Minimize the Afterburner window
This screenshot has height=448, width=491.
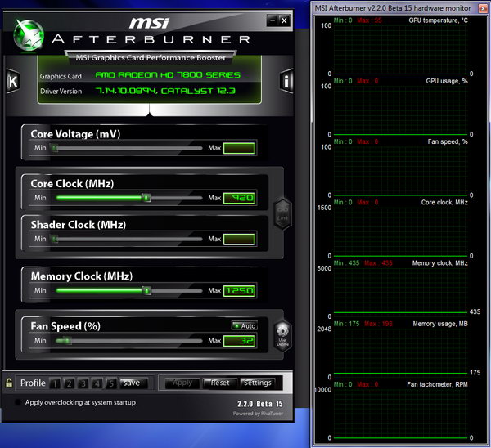click(273, 20)
